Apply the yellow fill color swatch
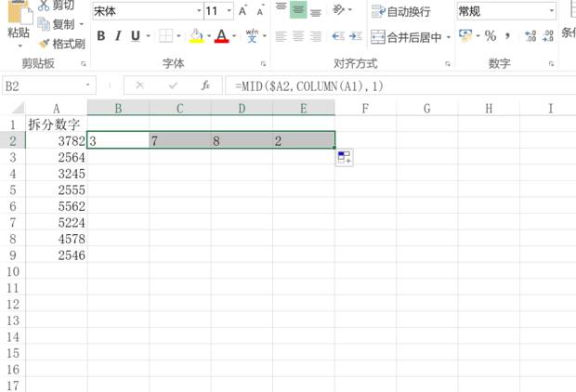576x392 pixels. (x=196, y=36)
